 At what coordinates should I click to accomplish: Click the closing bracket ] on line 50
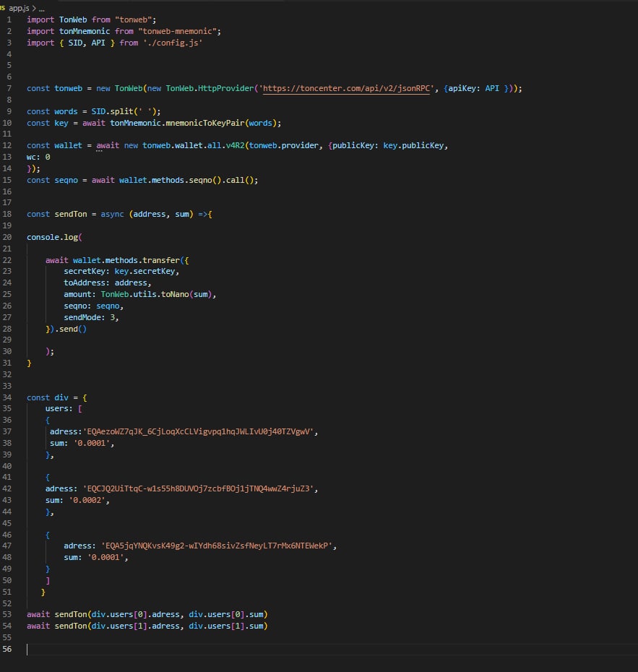pos(48,581)
